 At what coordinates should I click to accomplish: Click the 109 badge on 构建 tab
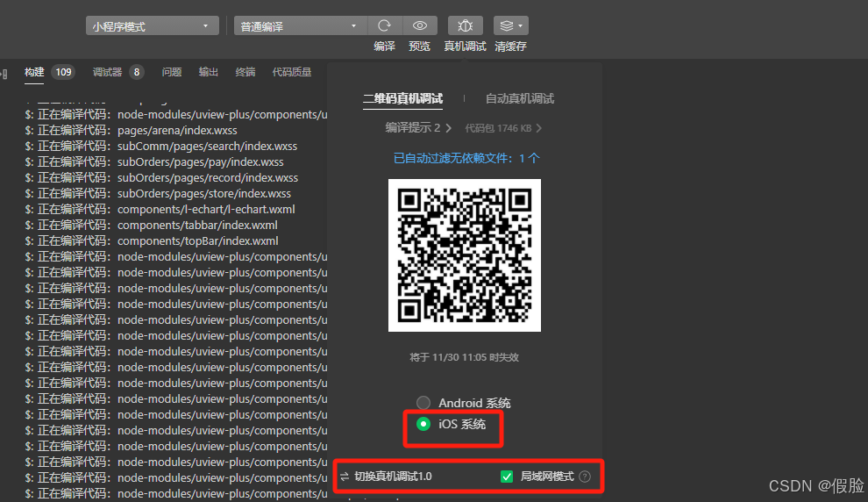[x=64, y=72]
